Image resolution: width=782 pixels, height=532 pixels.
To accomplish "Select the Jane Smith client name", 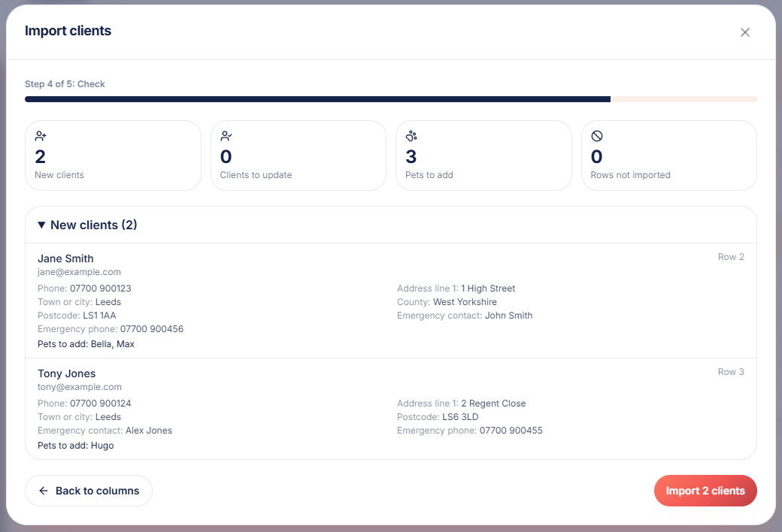I will pyautogui.click(x=65, y=258).
